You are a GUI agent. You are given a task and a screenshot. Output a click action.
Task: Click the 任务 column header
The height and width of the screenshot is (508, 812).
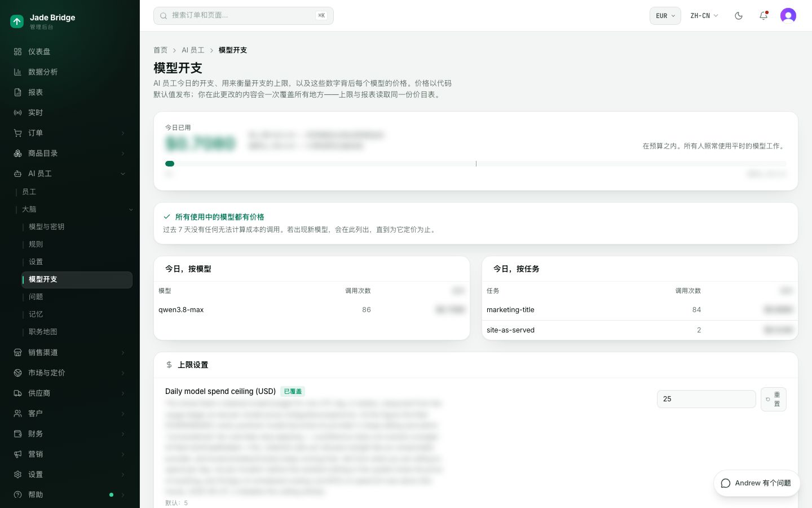(493, 291)
